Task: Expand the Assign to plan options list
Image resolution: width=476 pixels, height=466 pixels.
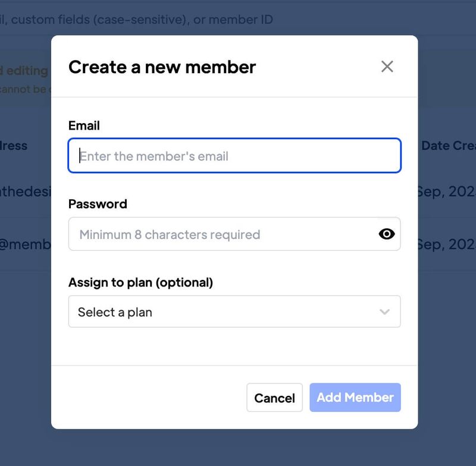Action: click(234, 311)
